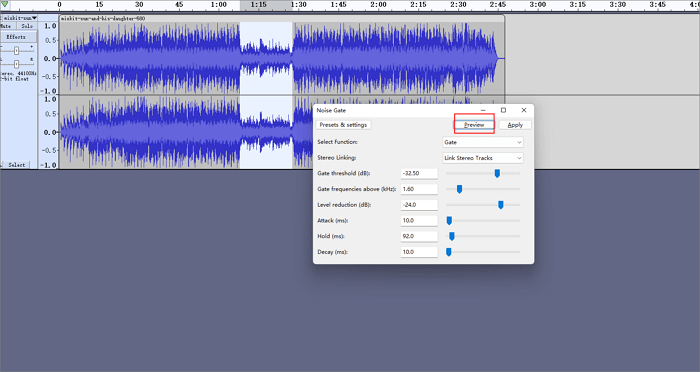This screenshot has width=700, height=372.
Task: Maximize the Noise Gate dialog
Action: 503,110
